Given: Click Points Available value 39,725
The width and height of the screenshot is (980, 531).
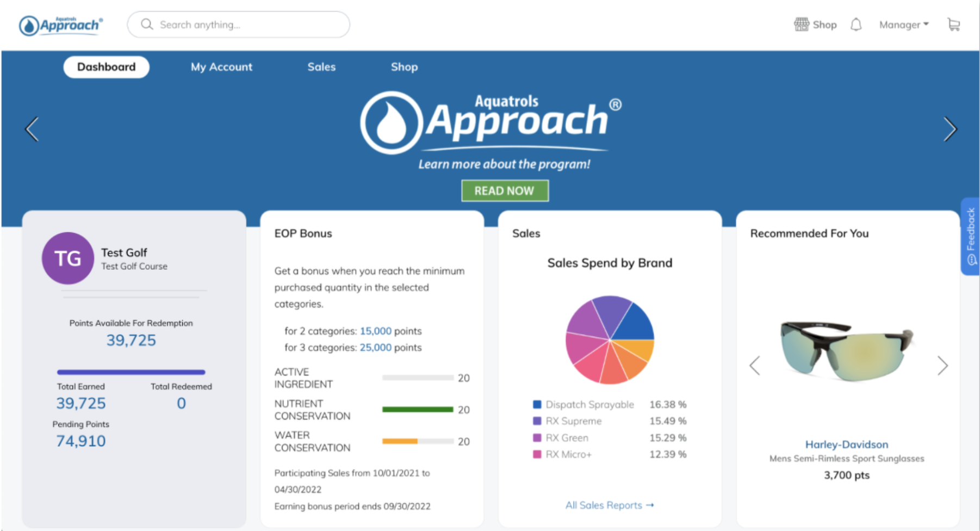Looking at the screenshot, I should 131,340.
